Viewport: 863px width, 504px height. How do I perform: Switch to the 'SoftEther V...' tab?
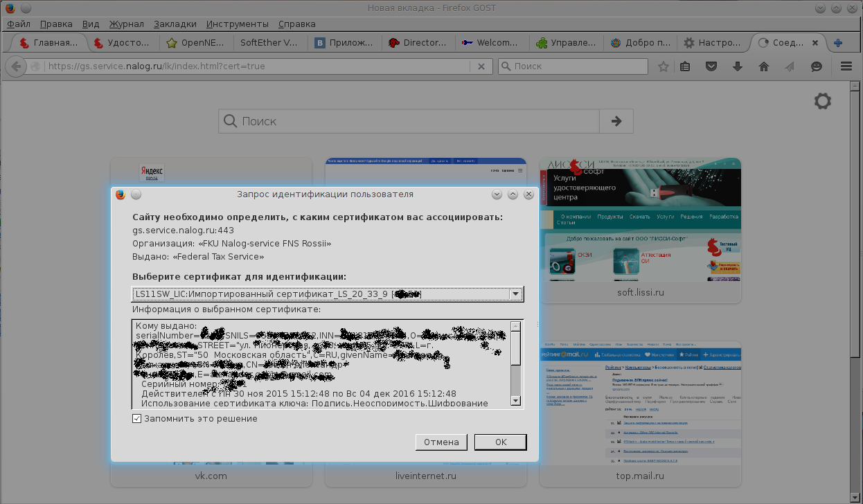click(270, 43)
